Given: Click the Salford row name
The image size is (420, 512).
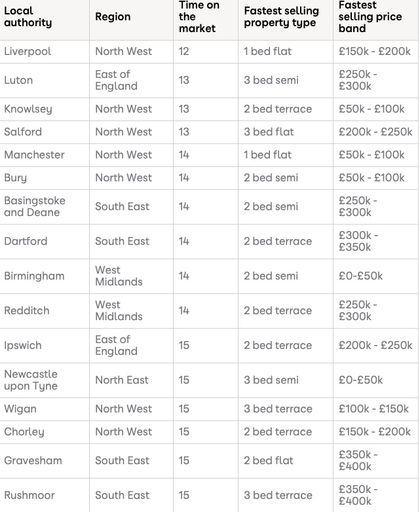Looking at the screenshot, I should [23, 132].
